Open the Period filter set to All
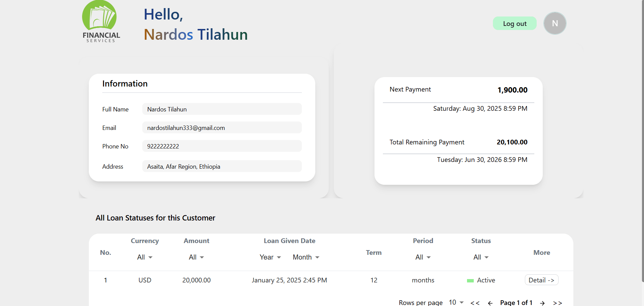Screen dimensions: 644x306 point(423,257)
